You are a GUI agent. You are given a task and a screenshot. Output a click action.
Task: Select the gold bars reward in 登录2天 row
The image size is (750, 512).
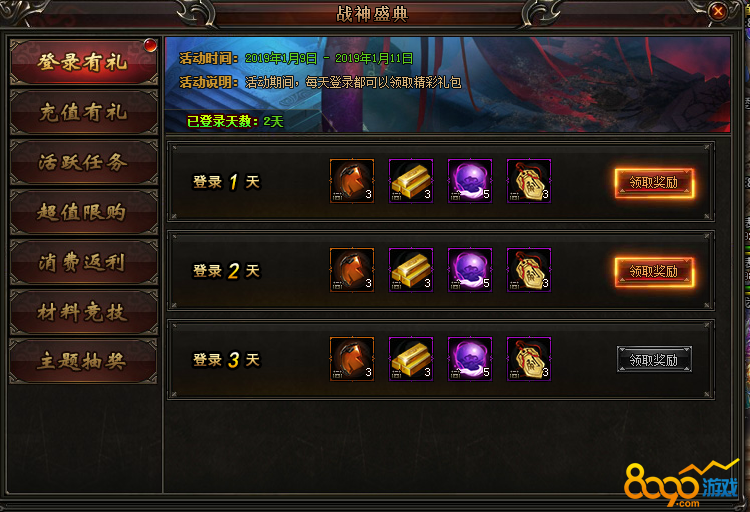coord(411,270)
